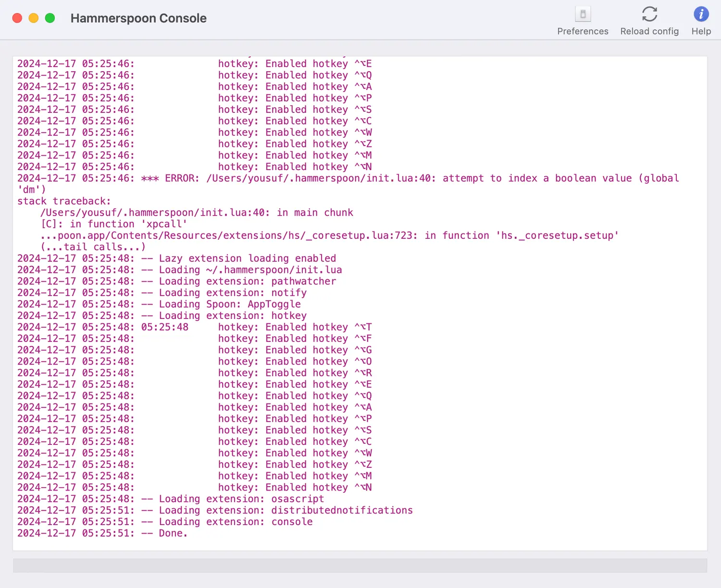The image size is (721, 588).
Task: Click the 'Loading ~/.hammerspoon/init.lua' line
Action: tap(180, 270)
